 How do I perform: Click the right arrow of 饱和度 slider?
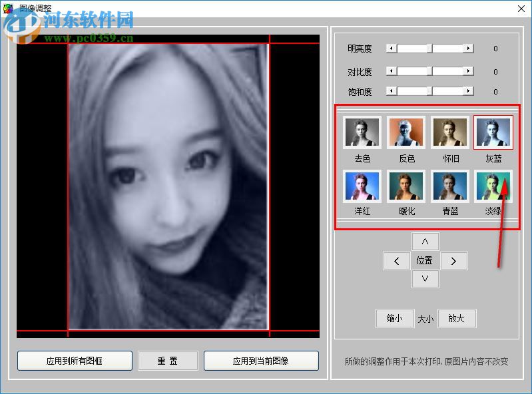(469, 91)
